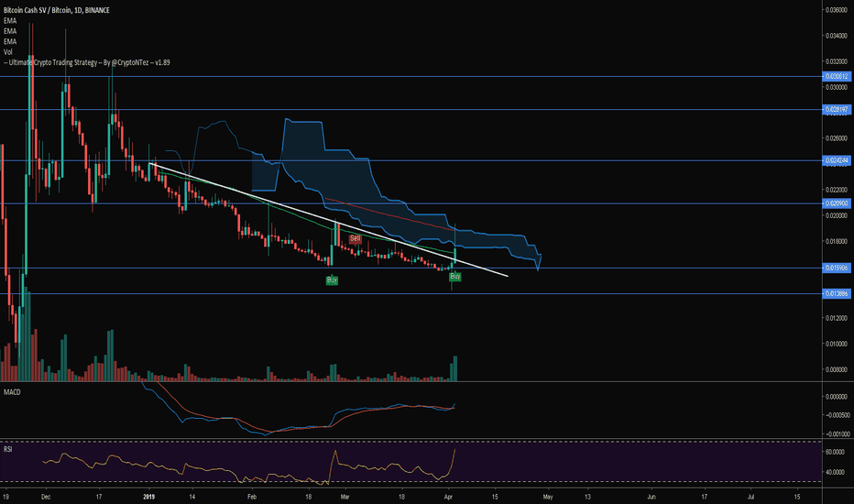Click the 0.034000 price axis value

(837, 36)
